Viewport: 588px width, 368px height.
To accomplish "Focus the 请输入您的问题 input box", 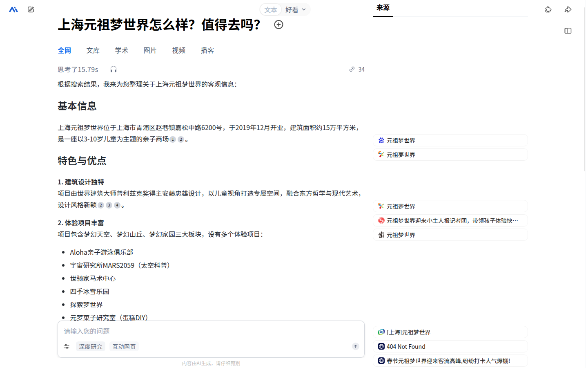I will coord(211,331).
